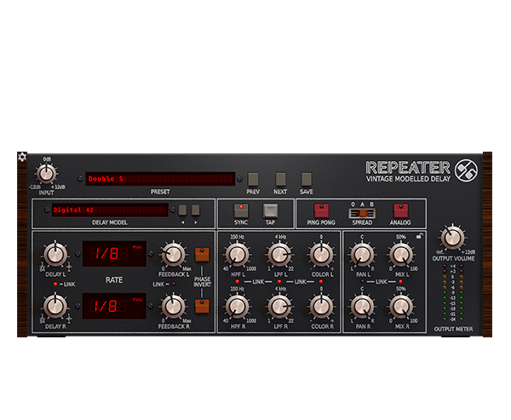Save the preset with SAVE button
This screenshot has width=511, height=420.
307,180
